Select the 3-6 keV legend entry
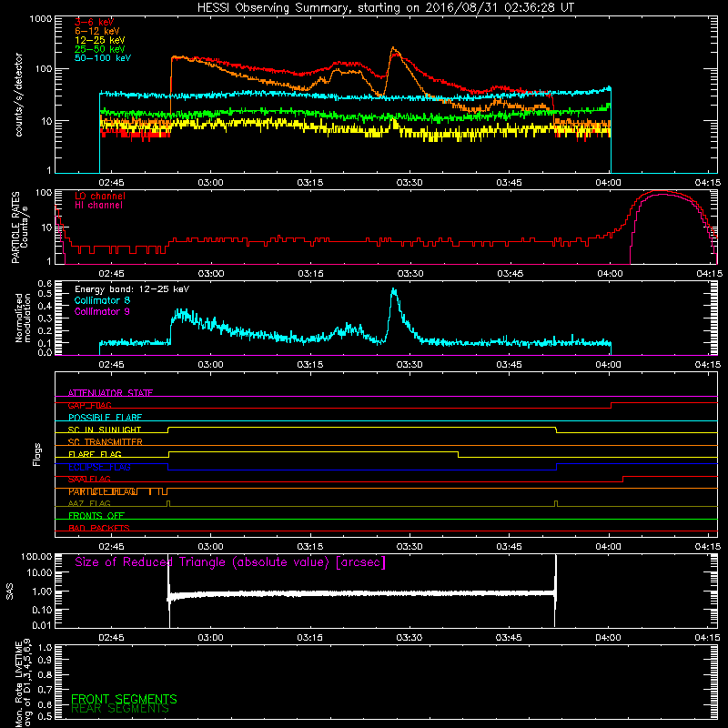Image resolution: width=728 pixels, height=728 pixels. 94,22
